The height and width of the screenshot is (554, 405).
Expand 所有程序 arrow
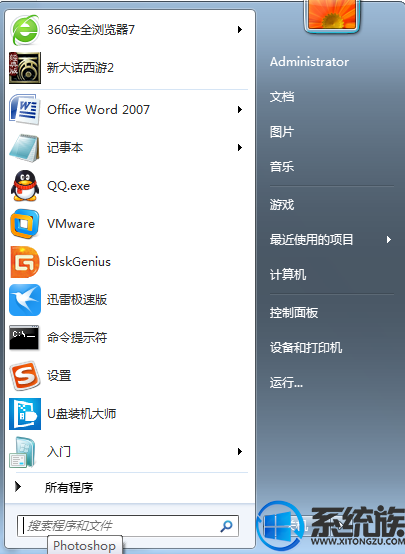(18, 487)
